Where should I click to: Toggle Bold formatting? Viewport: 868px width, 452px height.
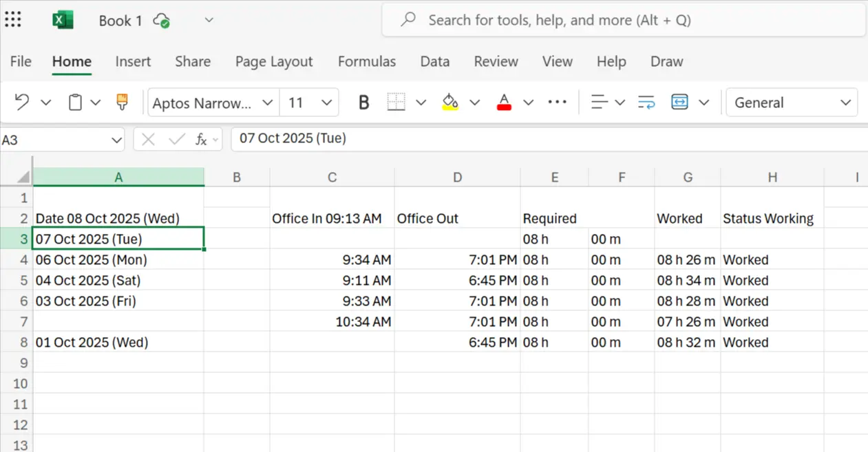(x=364, y=103)
